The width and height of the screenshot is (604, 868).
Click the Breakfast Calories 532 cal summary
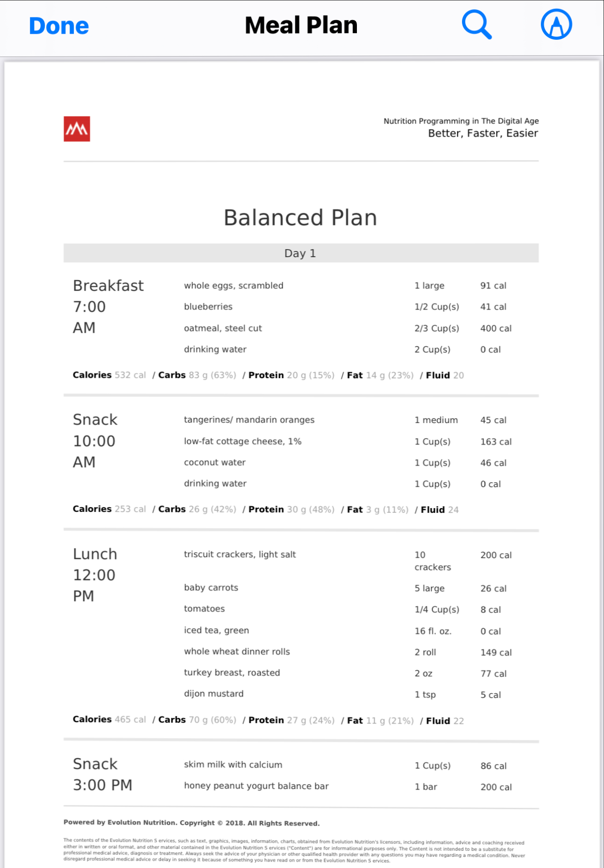click(x=109, y=375)
